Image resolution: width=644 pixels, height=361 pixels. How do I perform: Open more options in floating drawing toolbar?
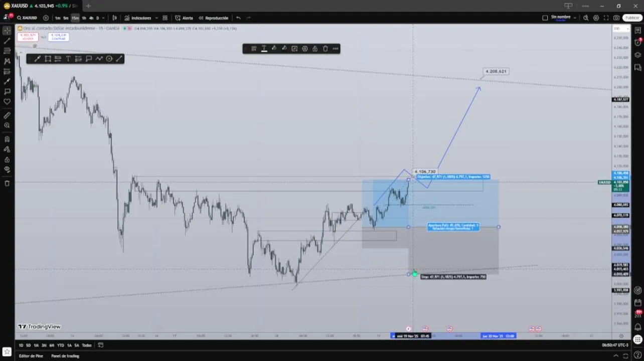(335, 49)
